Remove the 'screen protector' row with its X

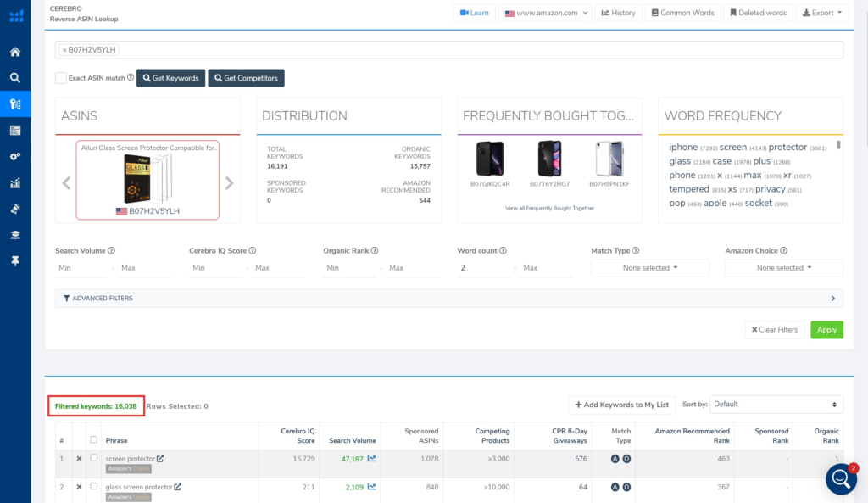(x=79, y=459)
